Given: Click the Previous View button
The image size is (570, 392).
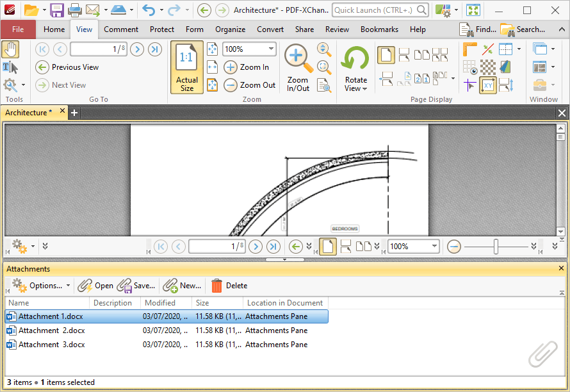Looking at the screenshot, I should (67, 67).
